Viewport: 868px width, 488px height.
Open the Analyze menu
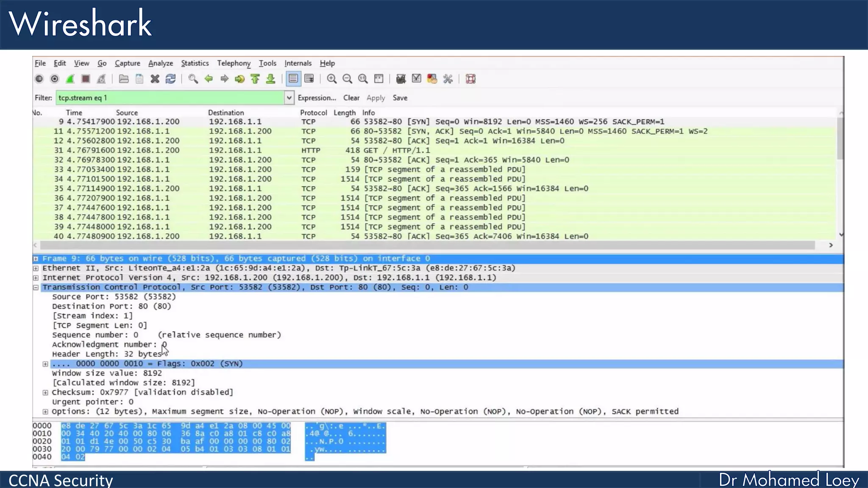pyautogui.click(x=160, y=63)
